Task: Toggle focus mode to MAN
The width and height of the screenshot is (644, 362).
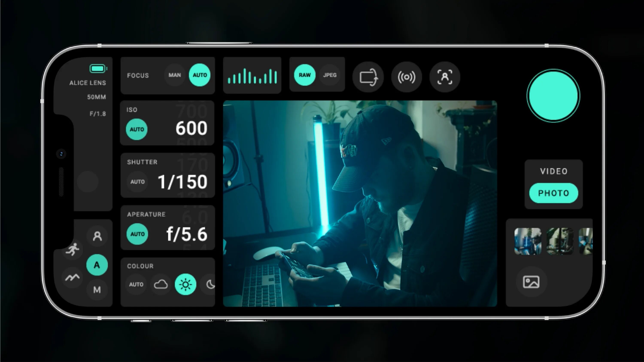Action: pyautogui.click(x=174, y=75)
